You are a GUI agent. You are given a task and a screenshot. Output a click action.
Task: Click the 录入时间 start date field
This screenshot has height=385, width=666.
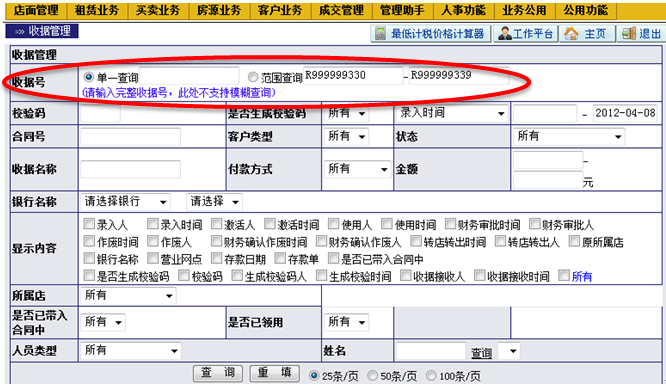[x=545, y=113]
